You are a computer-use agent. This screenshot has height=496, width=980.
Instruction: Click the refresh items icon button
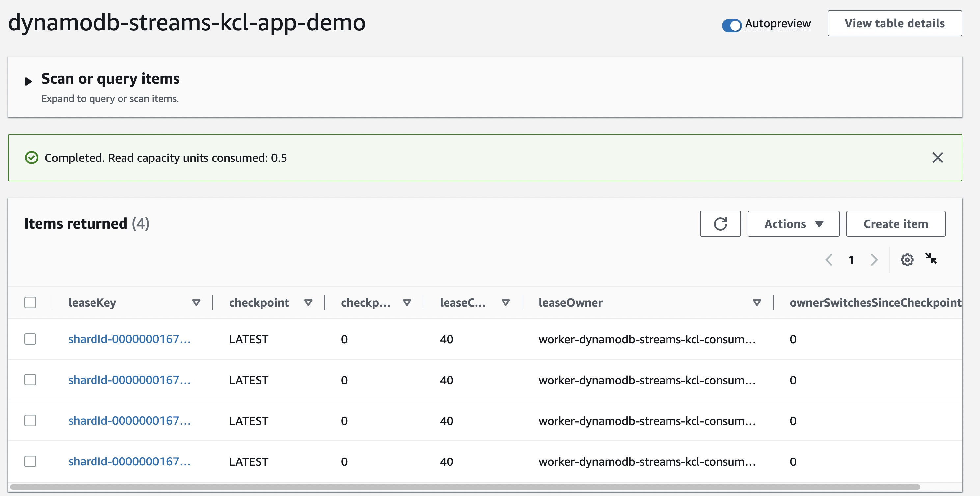[x=720, y=224]
